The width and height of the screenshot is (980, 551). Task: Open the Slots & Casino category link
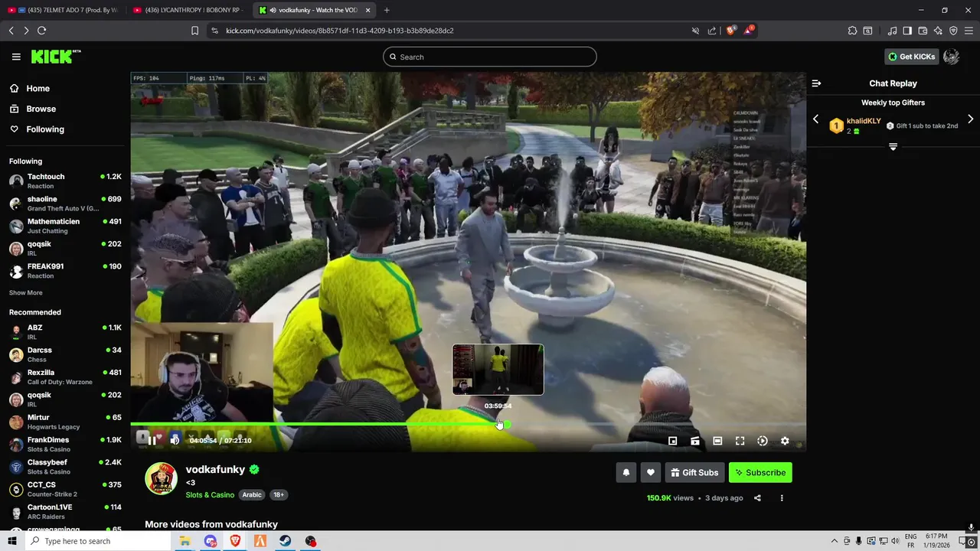point(210,495)
